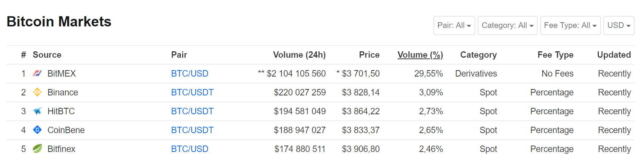Click the CoinBene exchange logo icon
Screen dimensions: 644x158
point(37,130)
